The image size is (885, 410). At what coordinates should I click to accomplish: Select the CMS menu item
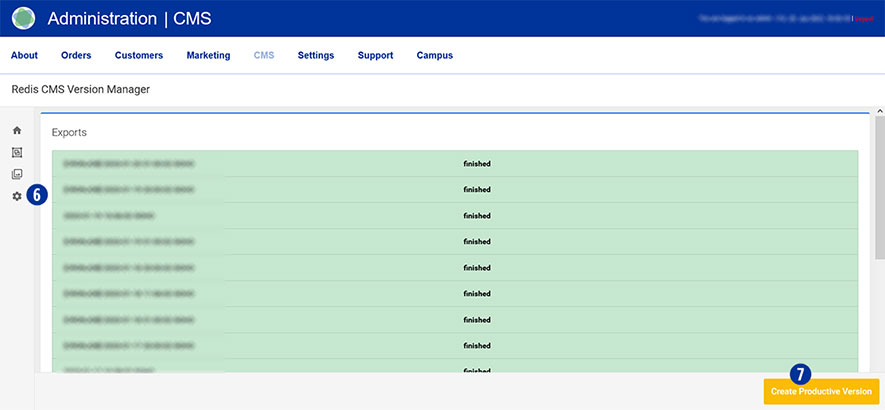[x=264, y=56]
